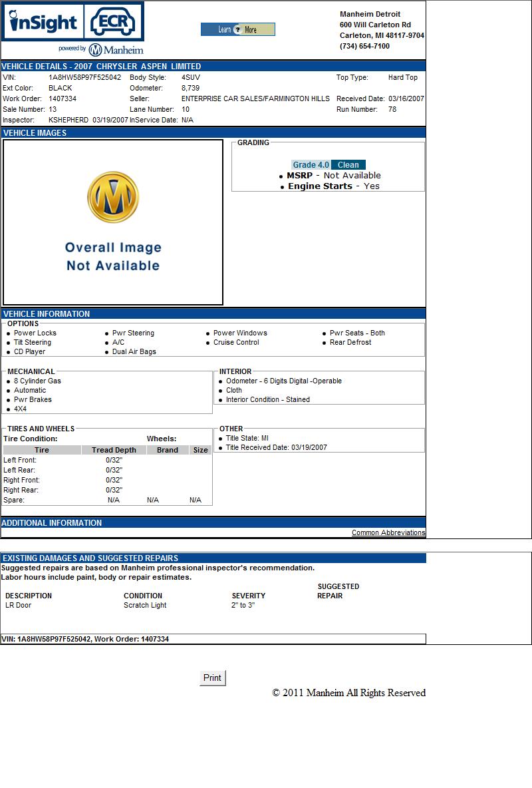
Task: Select the MSRP Not Available line
Action: click(x=334, y=176)
